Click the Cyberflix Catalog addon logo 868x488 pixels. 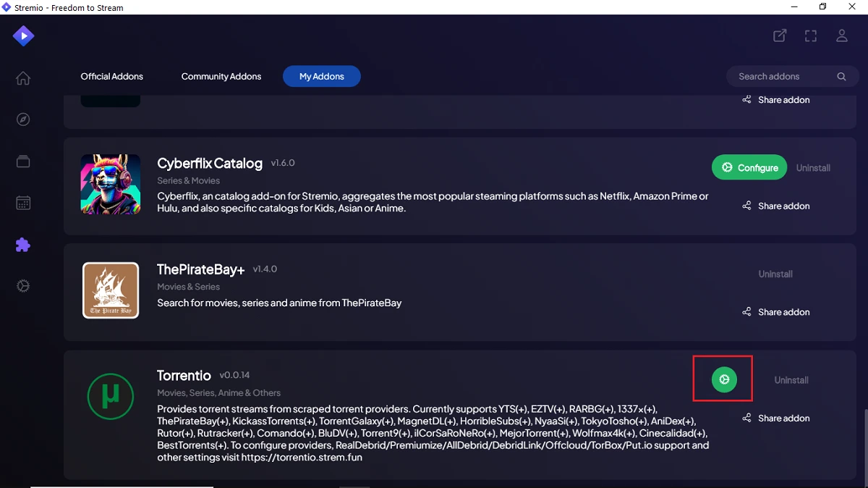(x=111, y=184)
